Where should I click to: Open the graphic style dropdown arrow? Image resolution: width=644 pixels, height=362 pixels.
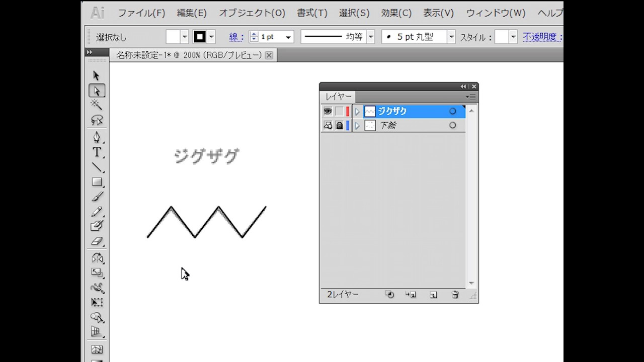pos(513,37)
